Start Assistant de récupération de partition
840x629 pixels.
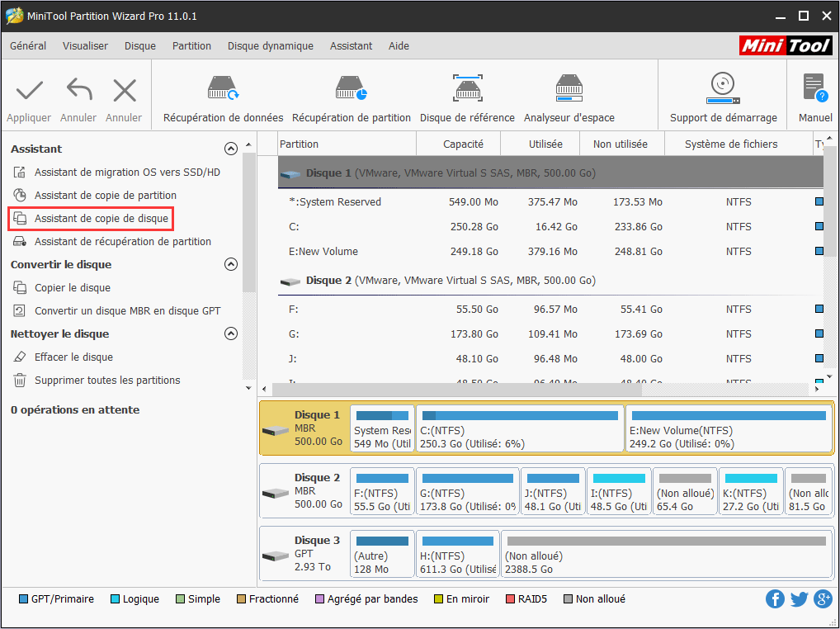(123, 241)
